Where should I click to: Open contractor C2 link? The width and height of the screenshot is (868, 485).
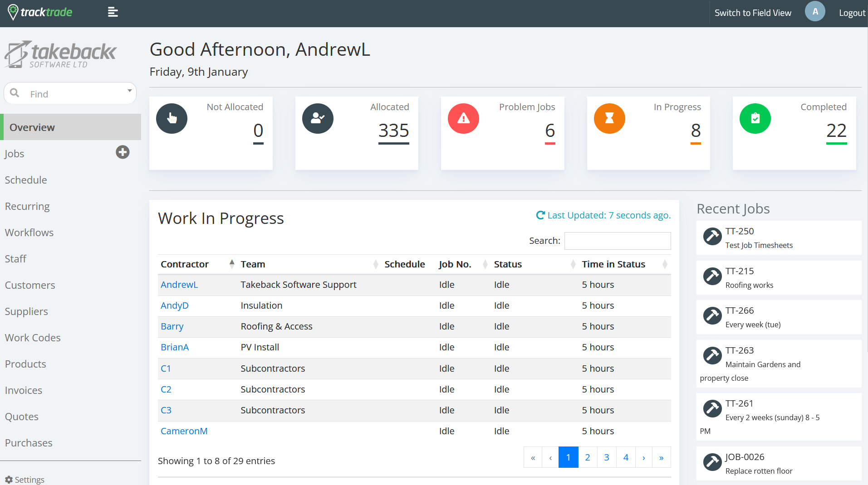[x=166, y=389]
